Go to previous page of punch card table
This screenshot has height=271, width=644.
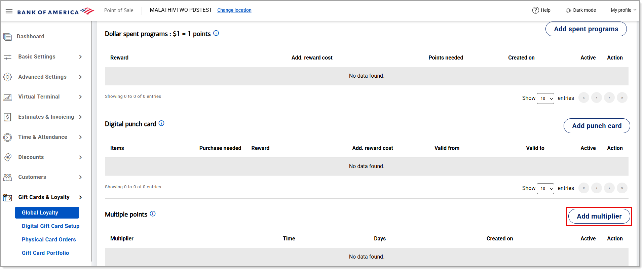(597, 188)
